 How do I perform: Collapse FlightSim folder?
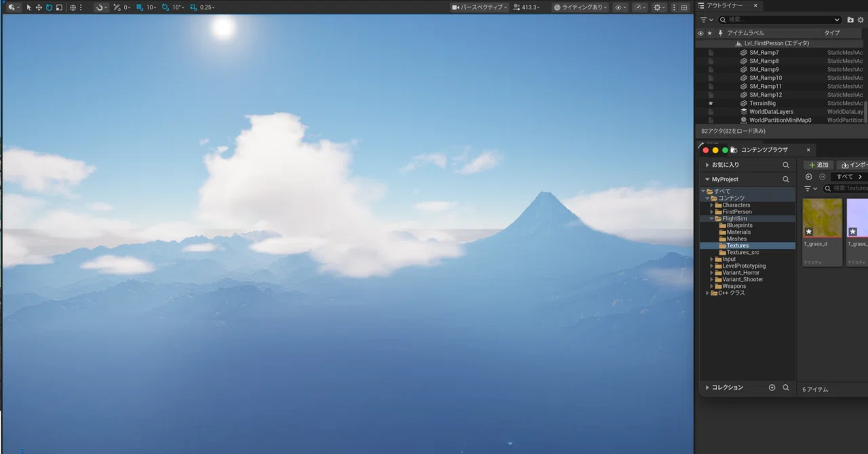click(x=711, y=218)
